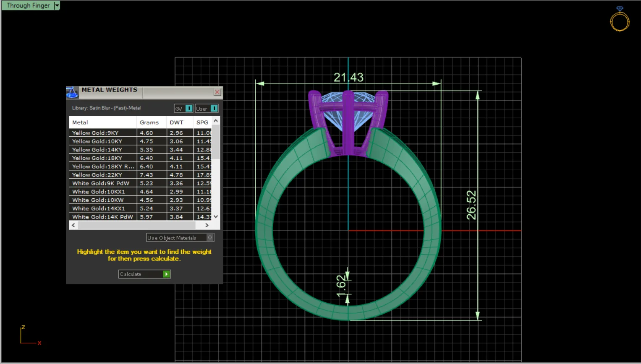The image size is (641, 364).
Task: Select the Yellow Gold:14KY row
Action: (140, 150)
